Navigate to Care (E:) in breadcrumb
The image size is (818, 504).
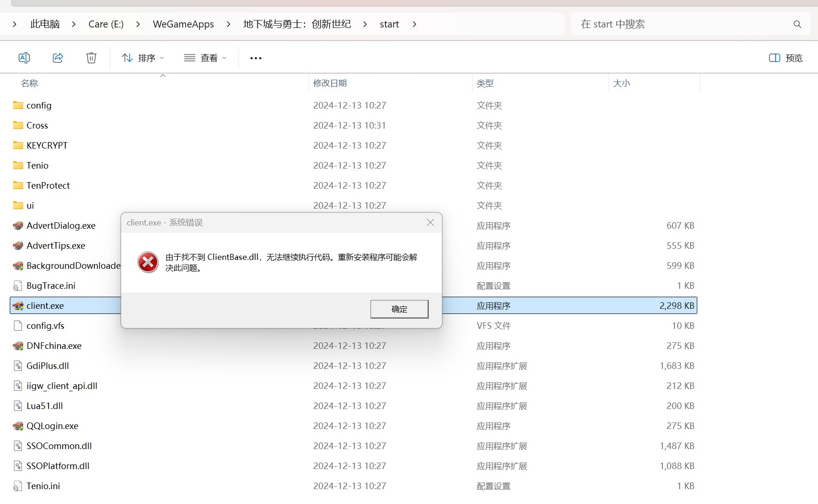(x=106, y=24)
